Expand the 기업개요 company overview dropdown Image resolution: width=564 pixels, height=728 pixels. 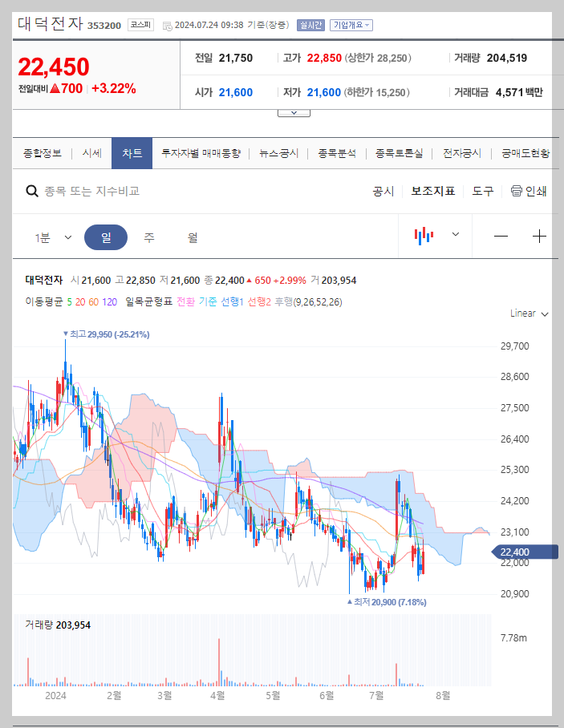(x=352, y=25)
